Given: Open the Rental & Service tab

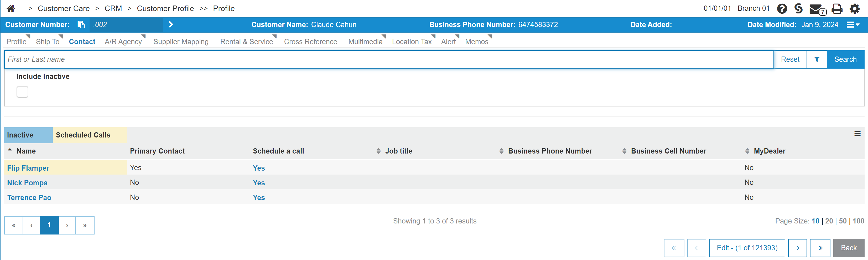Looking at the screenshot, I should (x=247, y=42).
